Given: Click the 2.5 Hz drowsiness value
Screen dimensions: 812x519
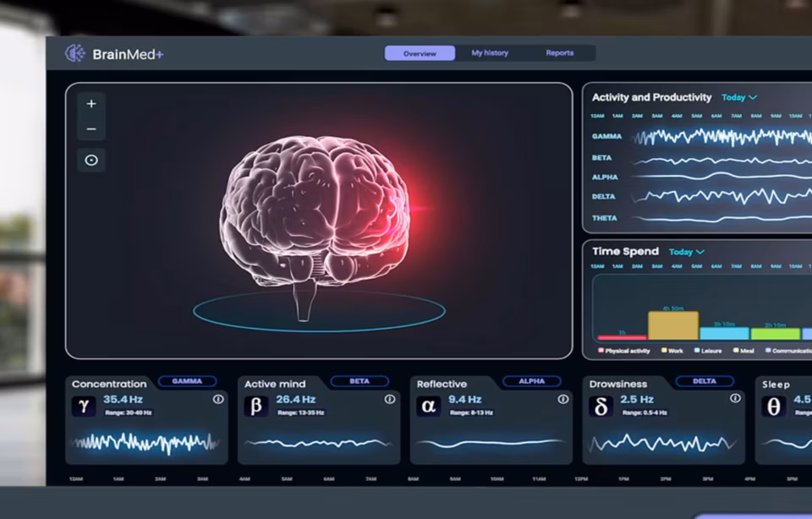Looking at the screenshot, I should tap(636, 400).
